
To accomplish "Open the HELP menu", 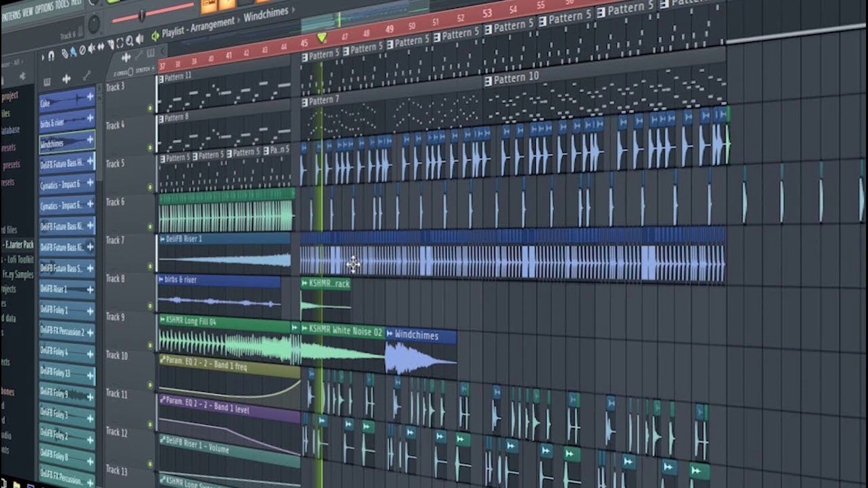I will [x=76, y=2].
